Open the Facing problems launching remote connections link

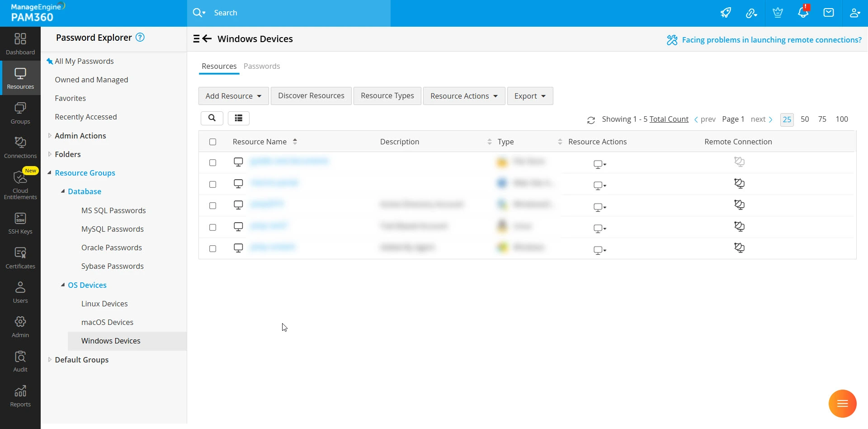[x=771, y=39]
